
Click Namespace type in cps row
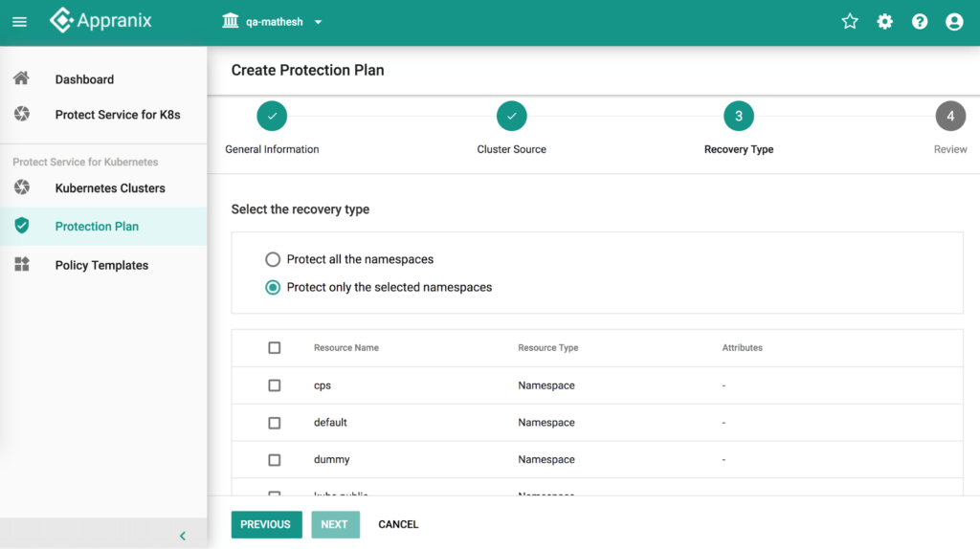pyautogui.click(x=546, y=385)
